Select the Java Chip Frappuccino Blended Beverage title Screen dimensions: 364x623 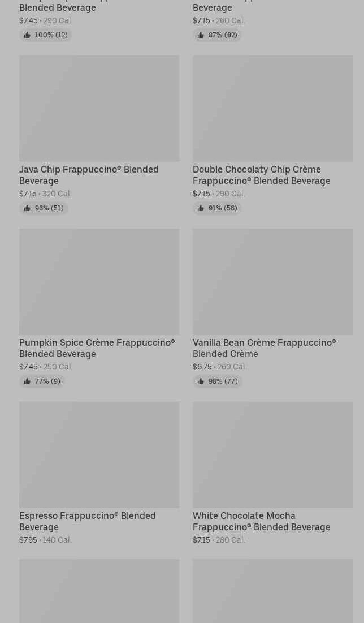(89, 175)
